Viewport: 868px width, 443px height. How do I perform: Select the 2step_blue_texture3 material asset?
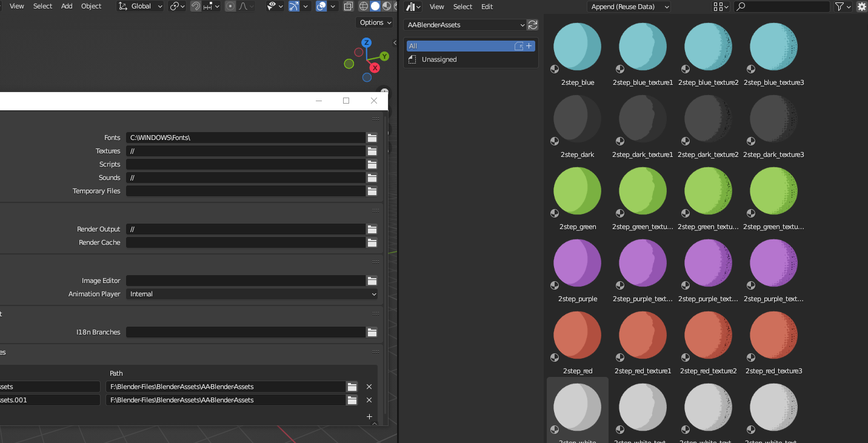point(774,53)
